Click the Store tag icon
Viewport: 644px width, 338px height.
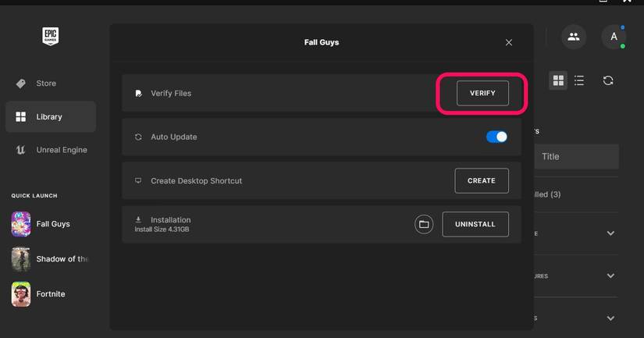pyautogui.click(x=20, y=84)
